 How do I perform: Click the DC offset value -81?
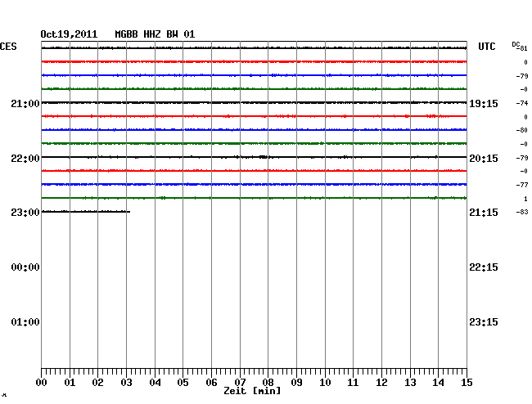tap(523, 48)
